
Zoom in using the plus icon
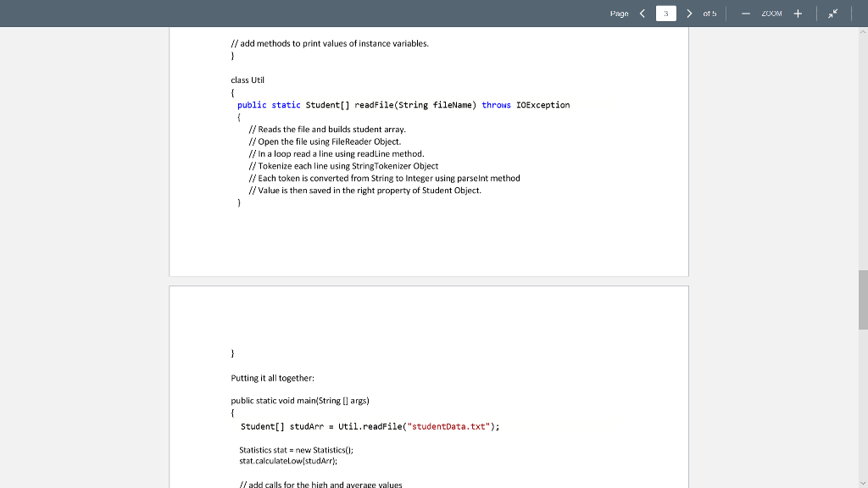point(798,14)
